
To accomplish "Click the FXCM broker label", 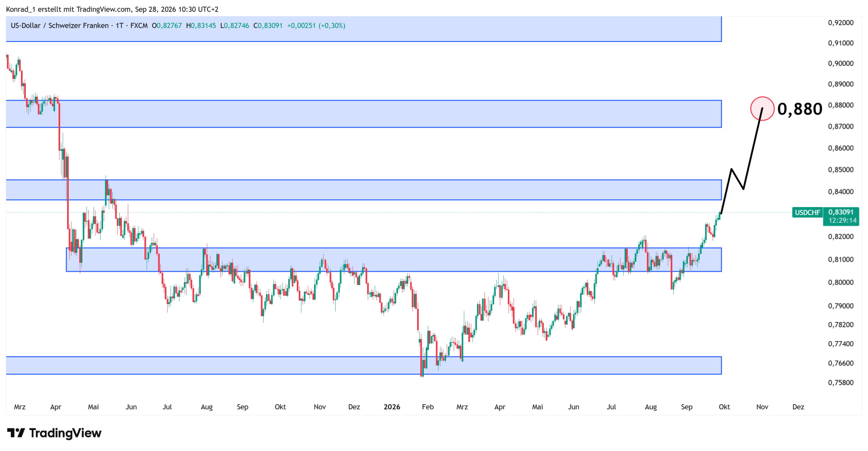I will 139,25.
